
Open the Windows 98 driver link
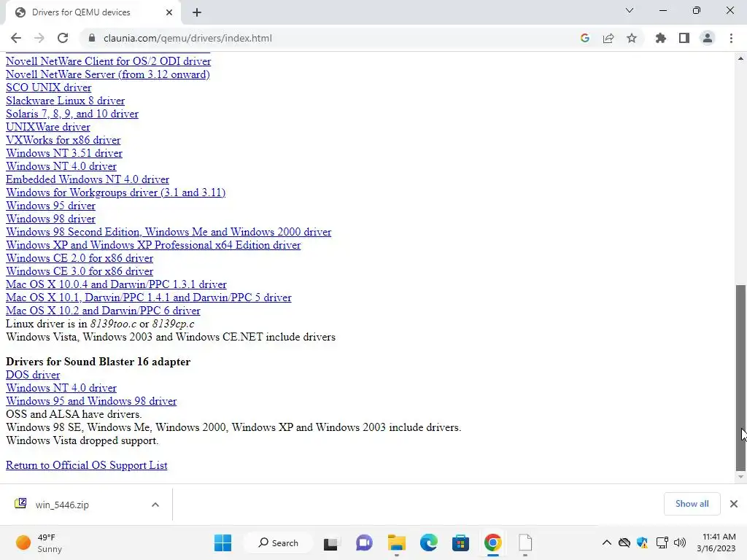click(x=50, y=219)
